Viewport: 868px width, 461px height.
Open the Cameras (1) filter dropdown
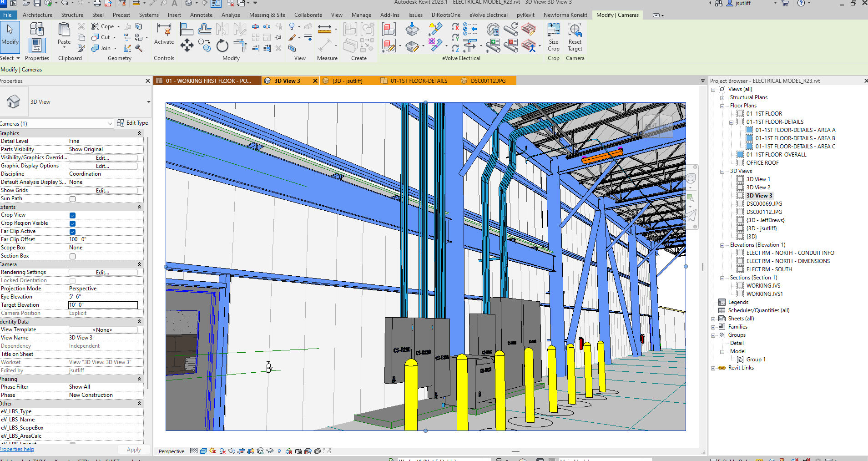tap(110, 123)
